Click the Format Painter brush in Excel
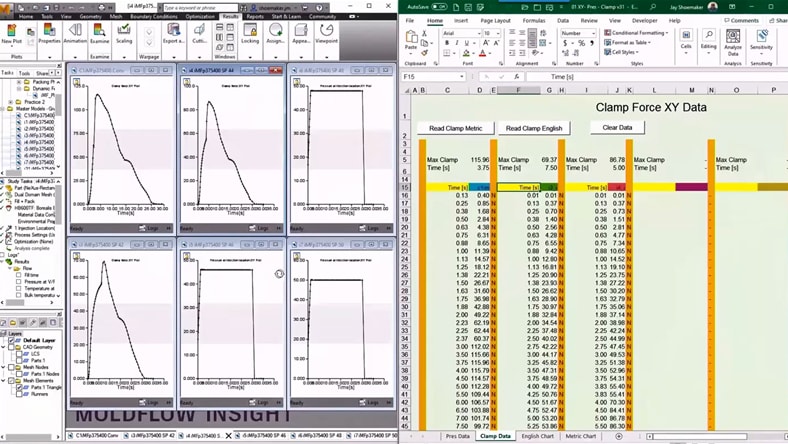 [x=425, y=52]
